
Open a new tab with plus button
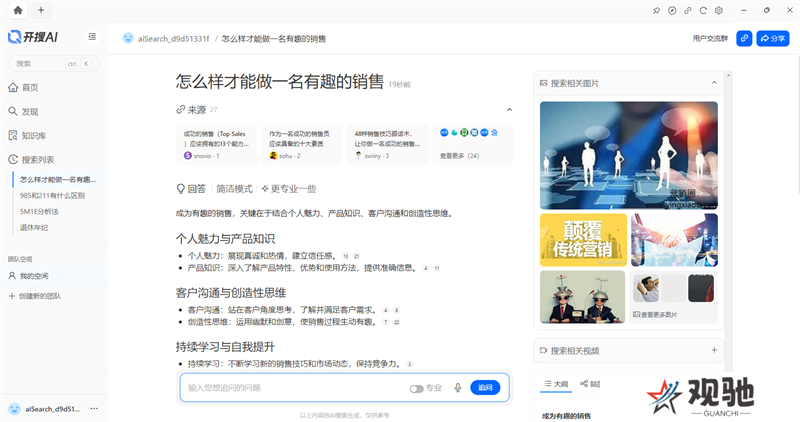tap(41, 10)
